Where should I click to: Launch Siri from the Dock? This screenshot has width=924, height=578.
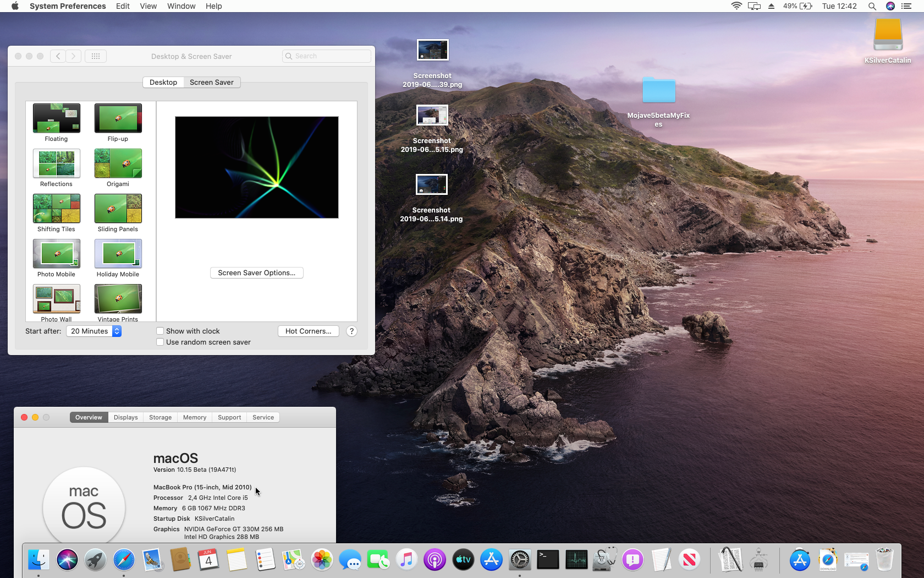(67, 560)
